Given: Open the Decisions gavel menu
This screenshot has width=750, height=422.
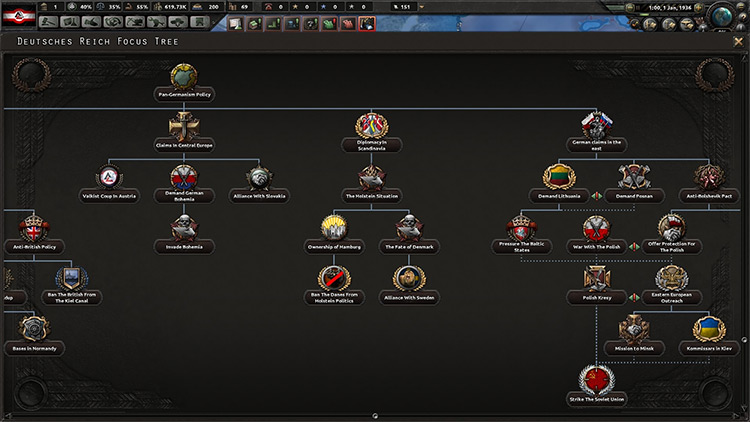Looking at the screenshot, I should click(48, 22).
